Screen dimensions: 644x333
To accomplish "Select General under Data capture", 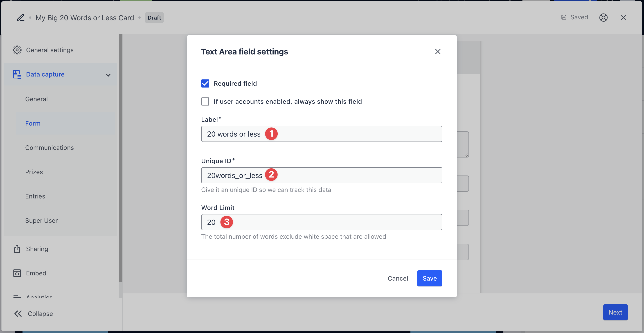I will (36, 99).
